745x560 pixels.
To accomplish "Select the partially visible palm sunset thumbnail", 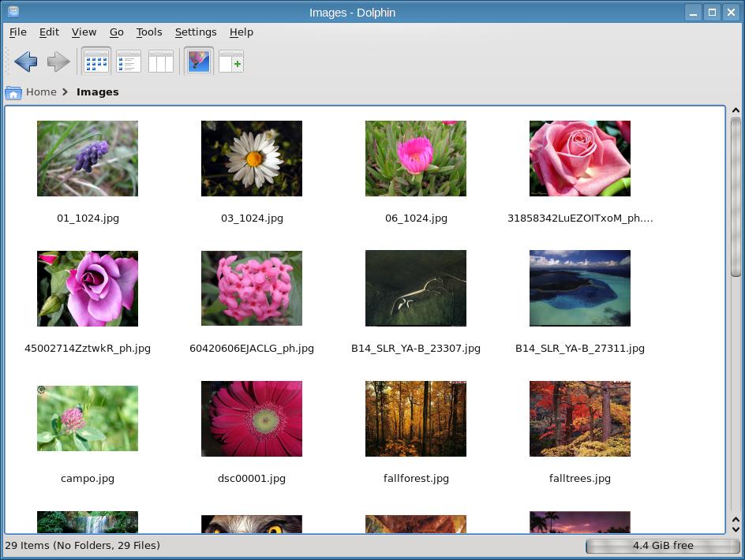I will click(580, 522).
